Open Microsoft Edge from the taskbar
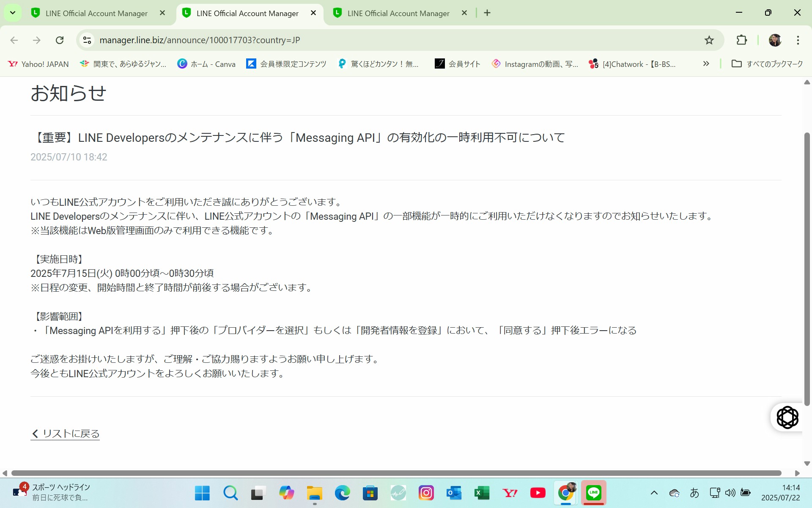 pos(342,493)
